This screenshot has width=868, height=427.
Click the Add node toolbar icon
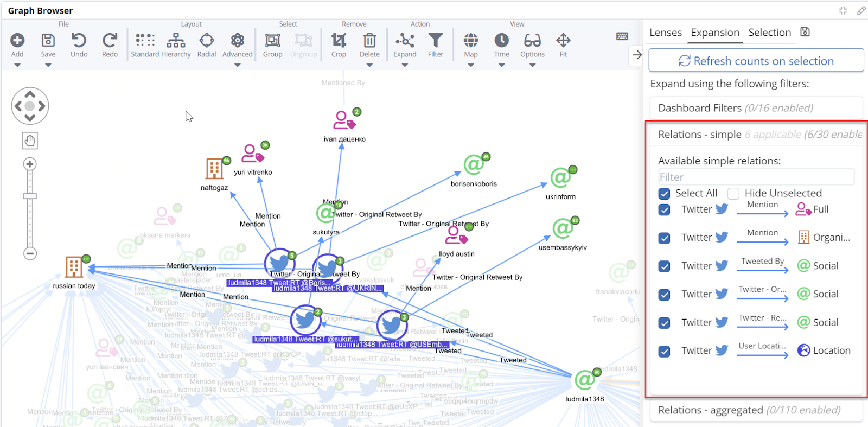17,40
